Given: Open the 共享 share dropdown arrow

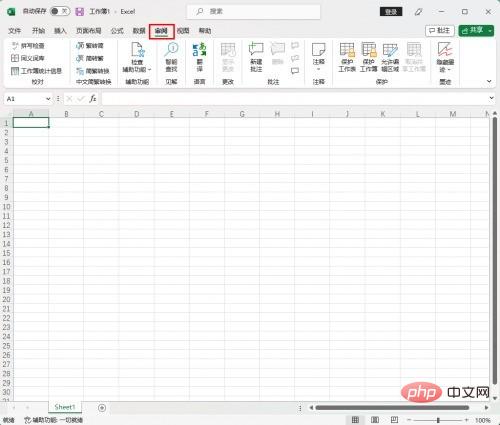Looking at the screenshot, I should click(490, 31).
